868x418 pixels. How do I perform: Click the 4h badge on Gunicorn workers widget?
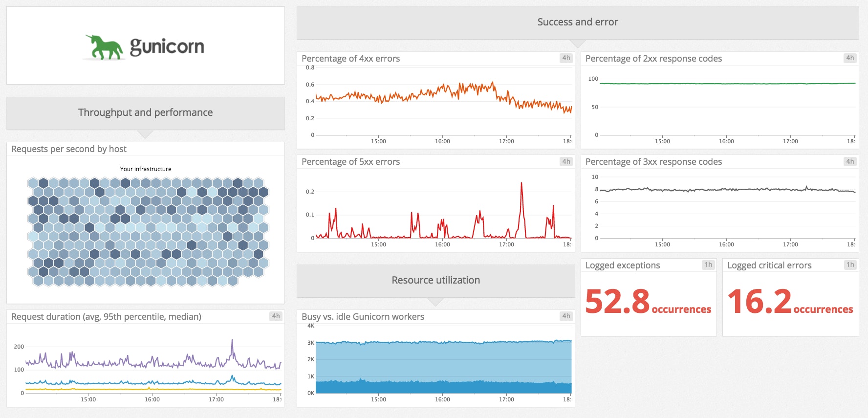tap(566, 316)
